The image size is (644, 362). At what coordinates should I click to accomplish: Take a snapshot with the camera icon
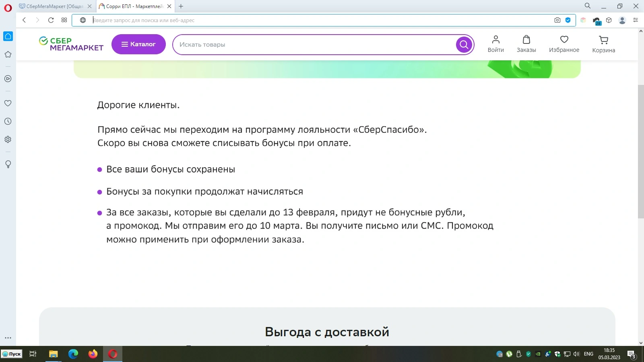(x=557, y=20)
